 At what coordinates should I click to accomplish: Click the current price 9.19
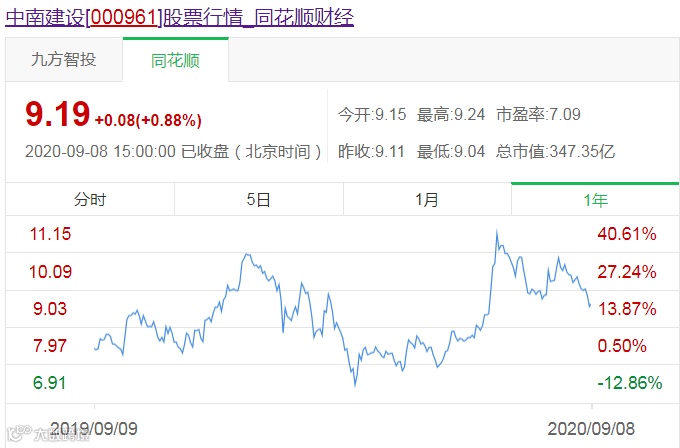[x=58, y=114]
